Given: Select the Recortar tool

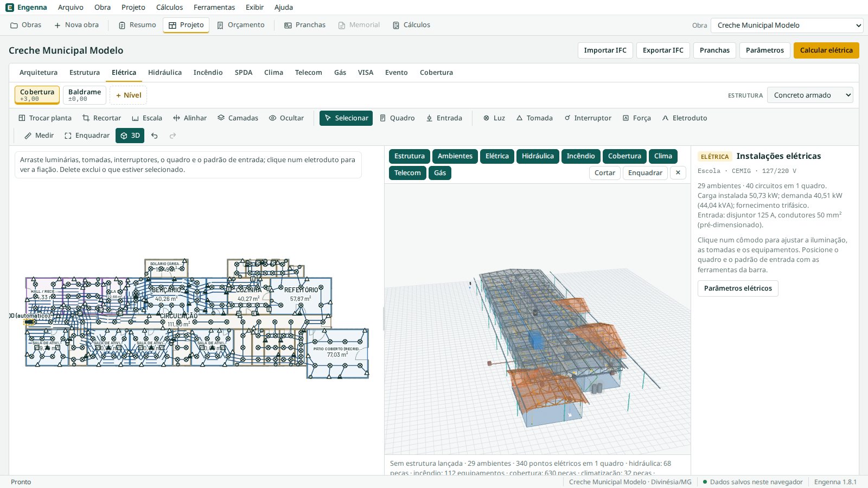Looking at the screenshot, I should [101, 118].
